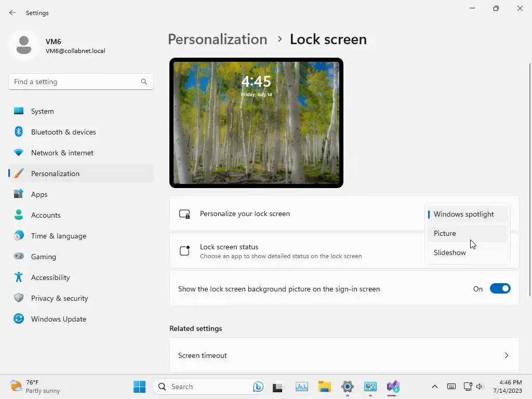Choose Windows spotlight from the dropdown list
Image resolution: width=532 pixels, height=399 pixels.
point(468,214)
